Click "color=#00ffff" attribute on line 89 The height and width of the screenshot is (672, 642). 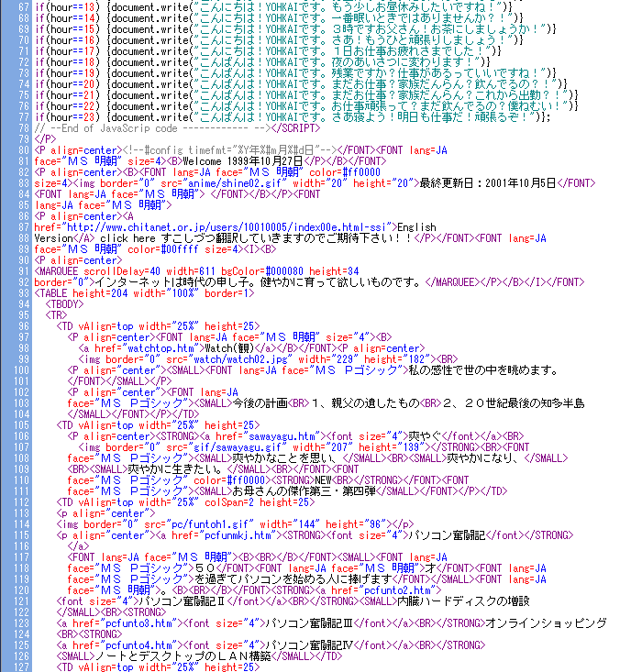point(163,249)
